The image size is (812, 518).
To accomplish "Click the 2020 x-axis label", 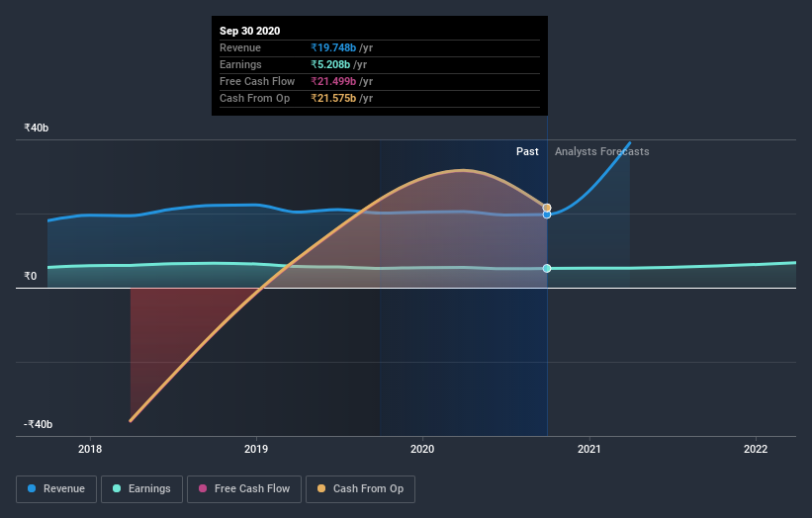I will pyautogui.click(x=422, y=449).
